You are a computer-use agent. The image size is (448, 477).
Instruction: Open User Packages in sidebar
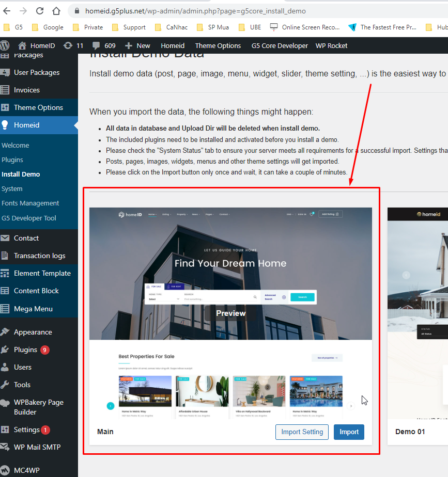point(39,72)
